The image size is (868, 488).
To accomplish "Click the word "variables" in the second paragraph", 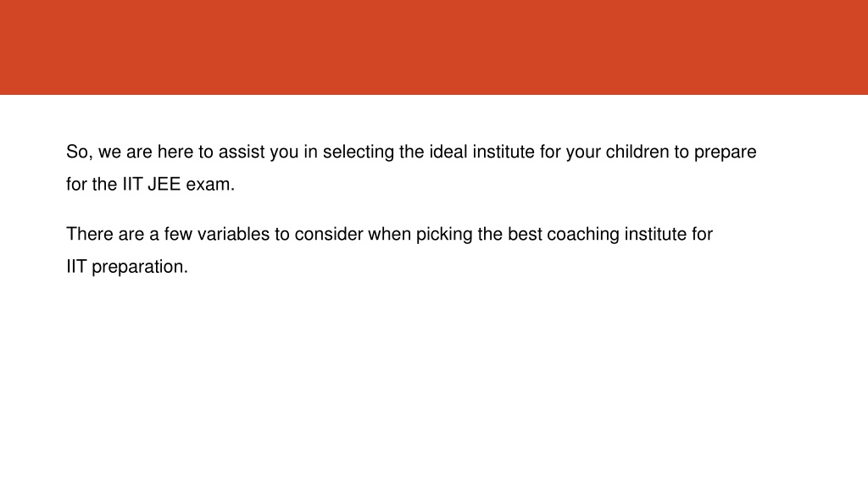I will pos(233,234).
